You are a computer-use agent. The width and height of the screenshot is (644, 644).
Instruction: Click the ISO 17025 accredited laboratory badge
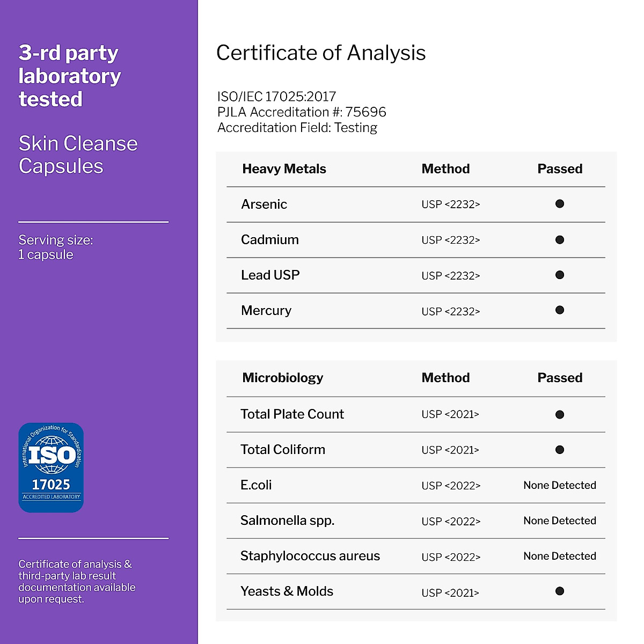[51, 467]
